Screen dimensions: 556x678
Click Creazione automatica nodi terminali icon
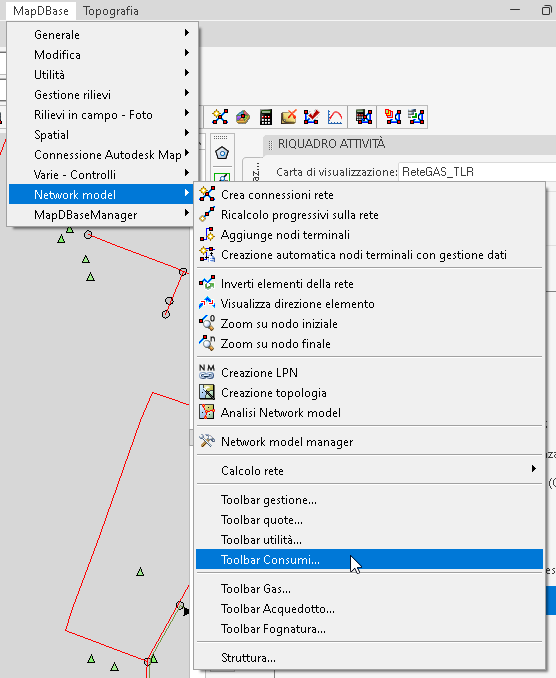pyautogui.click(x=207, y=254)
